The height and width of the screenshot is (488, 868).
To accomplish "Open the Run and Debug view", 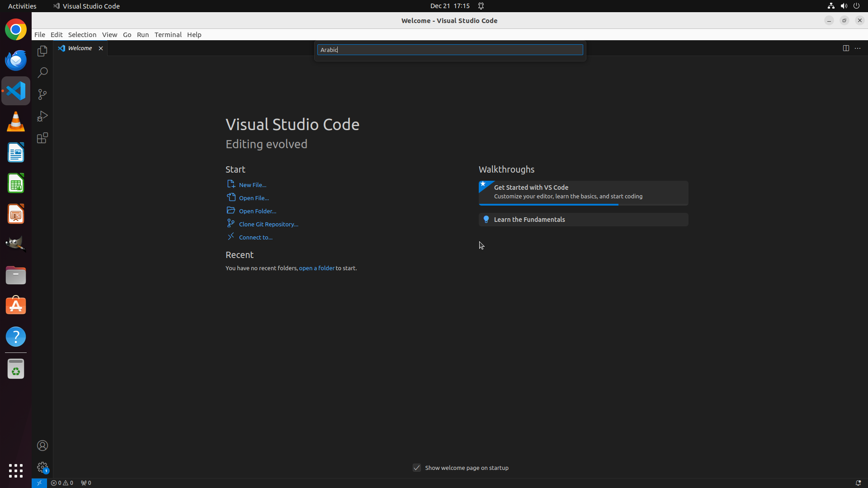I will (42, 116).
